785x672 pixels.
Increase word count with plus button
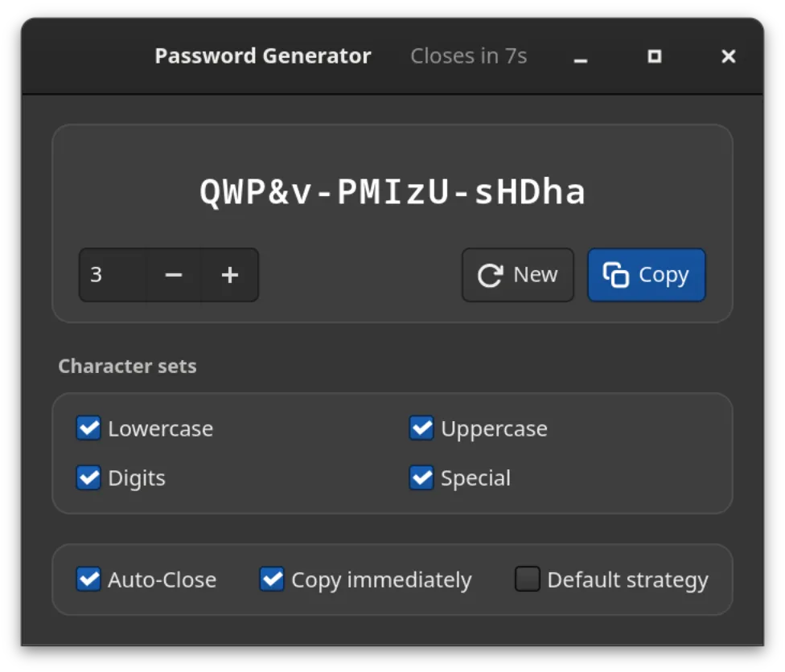coord(230,275)
